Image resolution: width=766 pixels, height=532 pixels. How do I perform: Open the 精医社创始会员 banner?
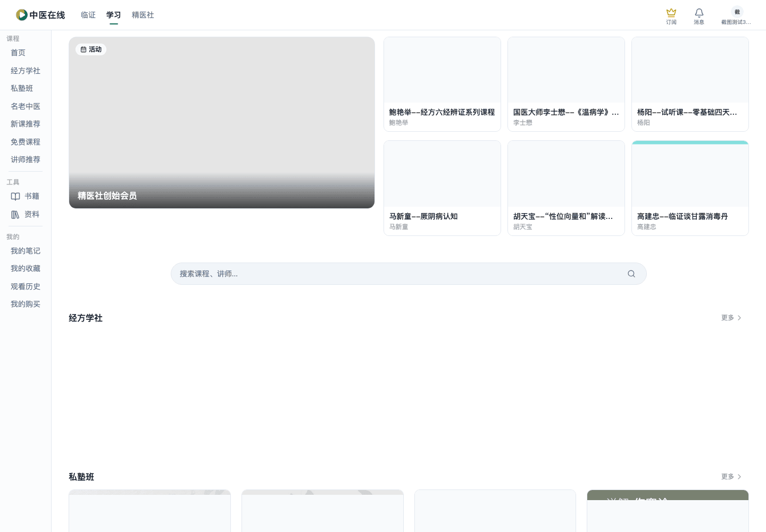222,123
